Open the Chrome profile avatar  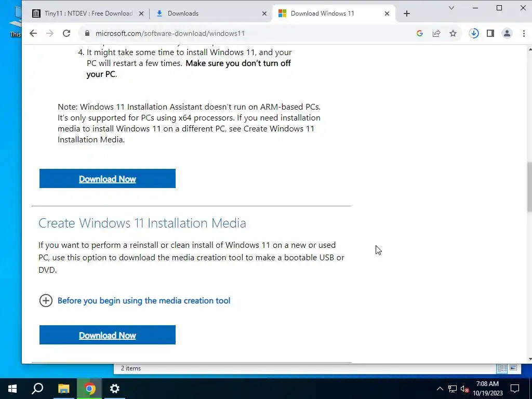click(x=507, y=33)
